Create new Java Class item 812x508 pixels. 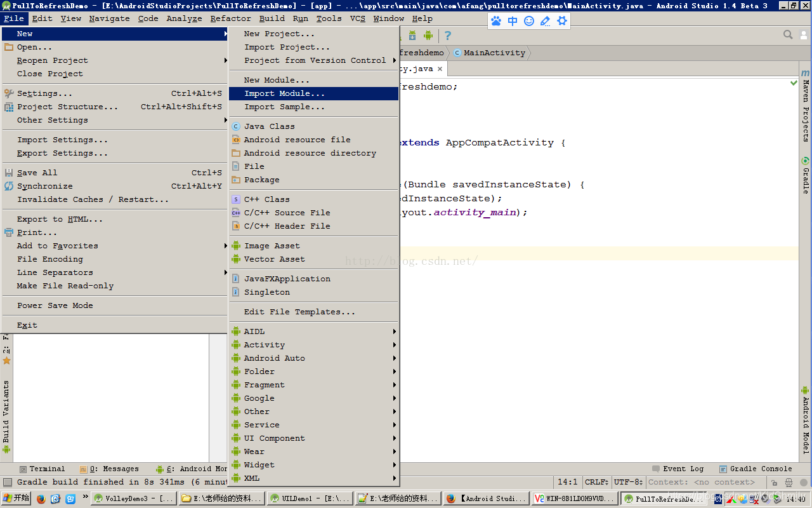(x=313, y=126)
